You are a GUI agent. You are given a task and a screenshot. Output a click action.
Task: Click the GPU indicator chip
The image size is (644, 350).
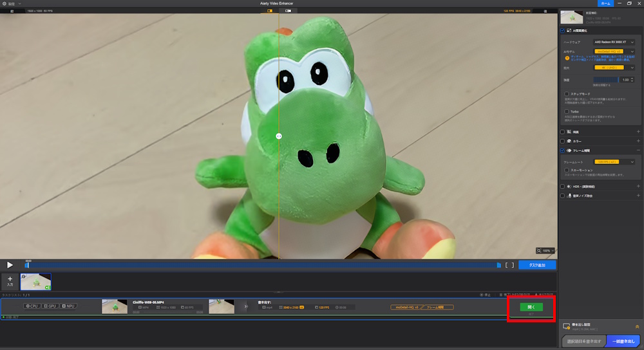50,306
